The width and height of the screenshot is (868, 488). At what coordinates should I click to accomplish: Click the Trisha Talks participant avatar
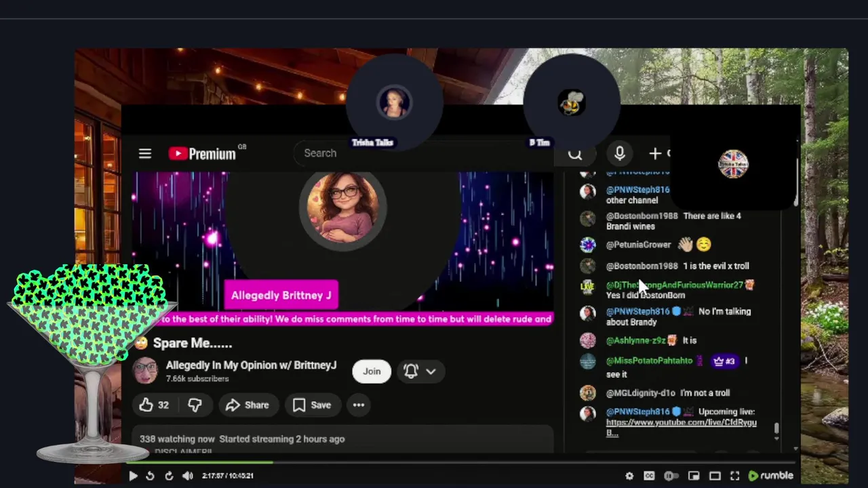(394, 102)
